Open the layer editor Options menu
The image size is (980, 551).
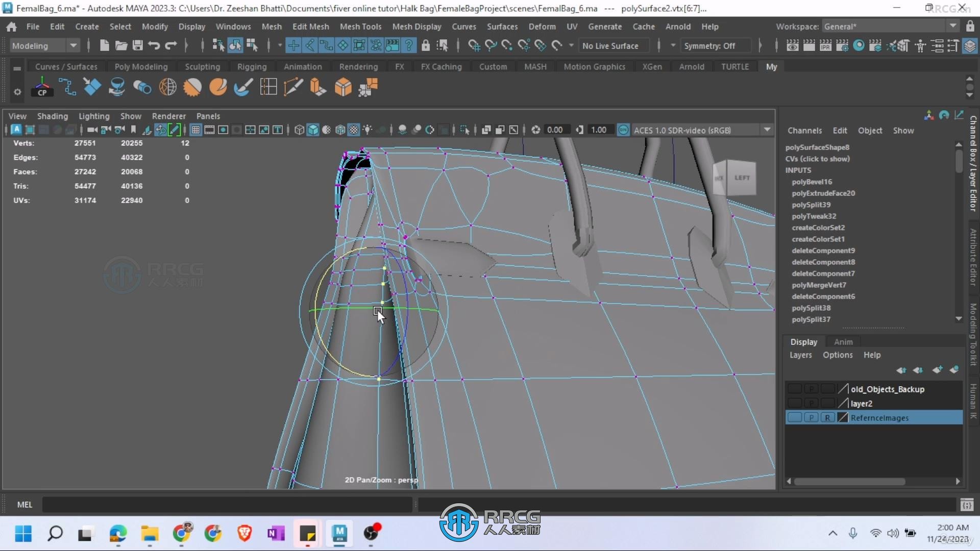837,355
